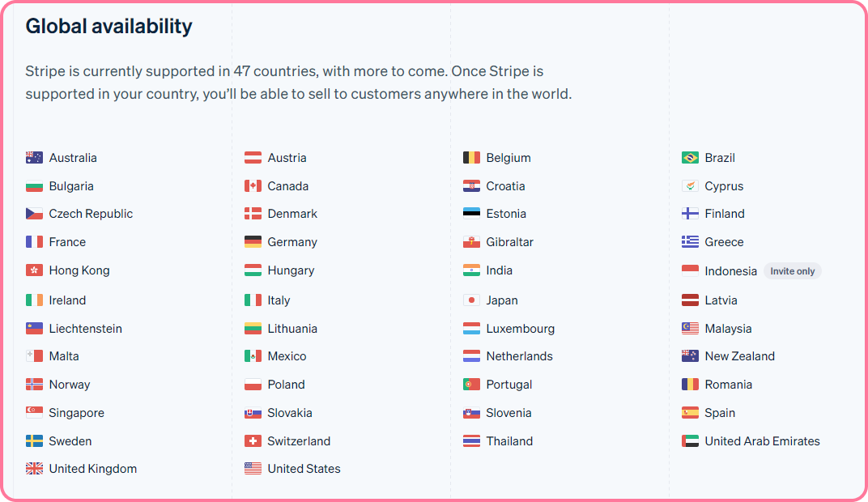
Task: Click the Hong Kong flag icon
Action: (x=34, y=270)
